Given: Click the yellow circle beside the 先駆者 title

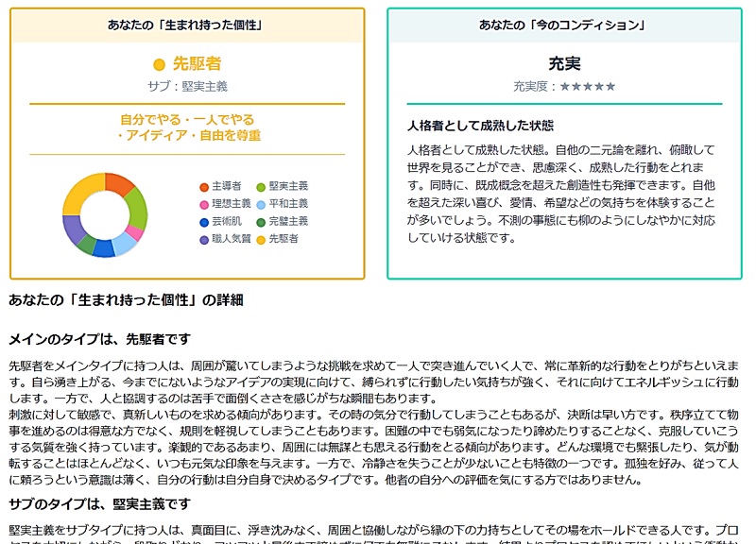Looking at the screenshot, I should click(x=159, y=65).
